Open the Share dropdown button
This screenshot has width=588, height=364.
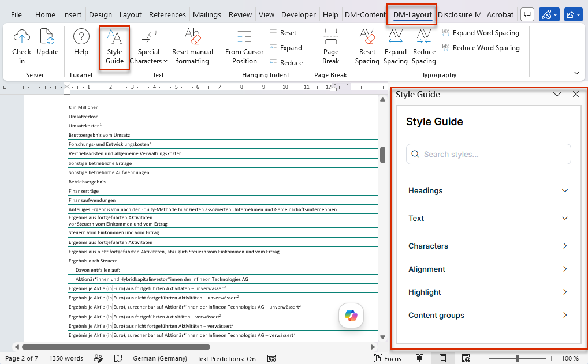tap(574, 14)
